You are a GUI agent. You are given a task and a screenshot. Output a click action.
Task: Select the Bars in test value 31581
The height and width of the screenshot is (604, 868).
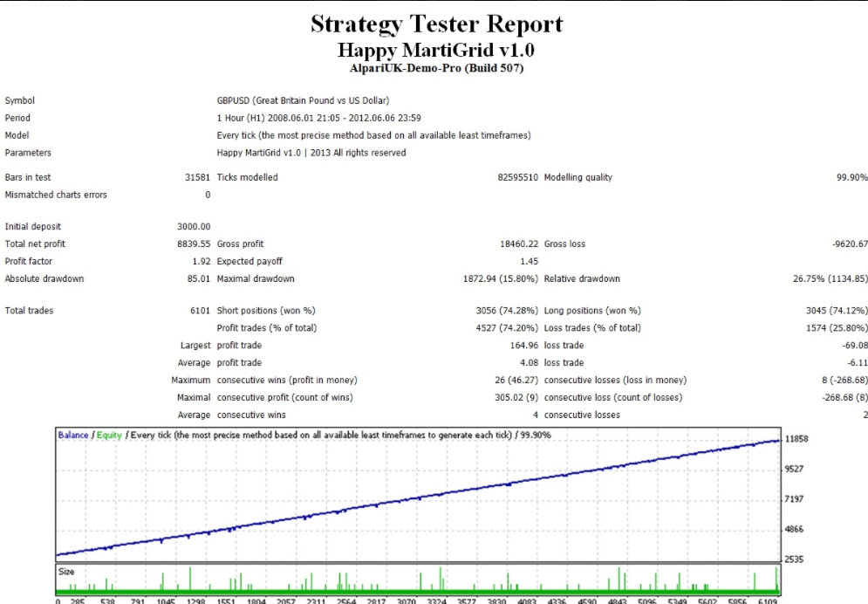point(197,178)
